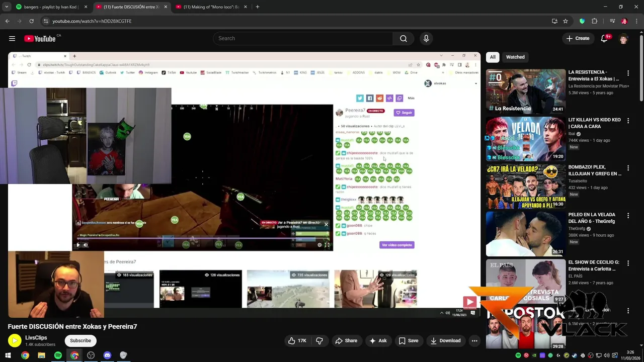Open the EL SHOW DE CECILIO title
The height and width of the screenshot is (362, 644).
pyautogui.click(x=594, y=265)
